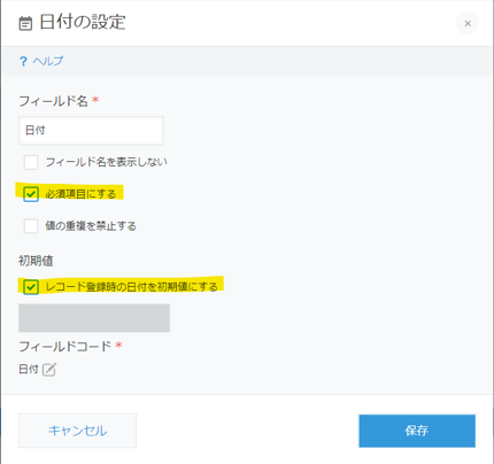Open the ヘルプ link

(x=48, y=61)
